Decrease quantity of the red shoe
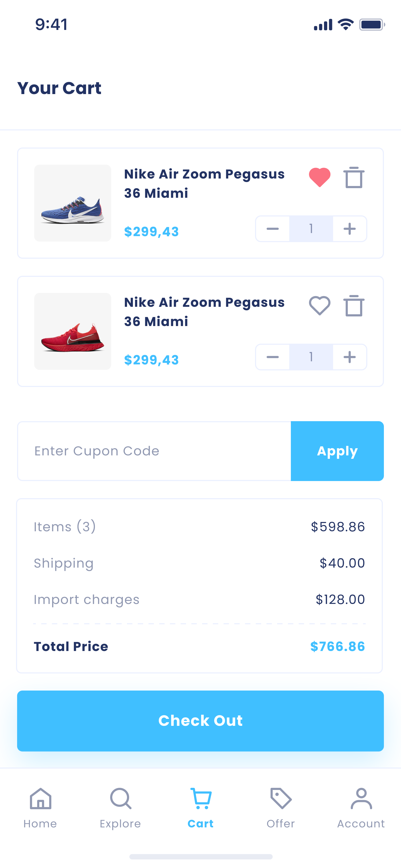Viewport: 401px width, 868px height. pos(272,357)
